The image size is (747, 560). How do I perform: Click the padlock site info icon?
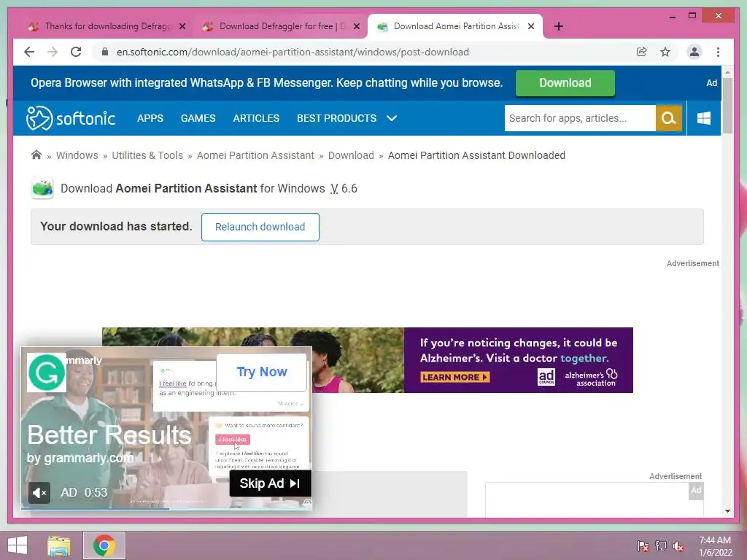point(105,52)
